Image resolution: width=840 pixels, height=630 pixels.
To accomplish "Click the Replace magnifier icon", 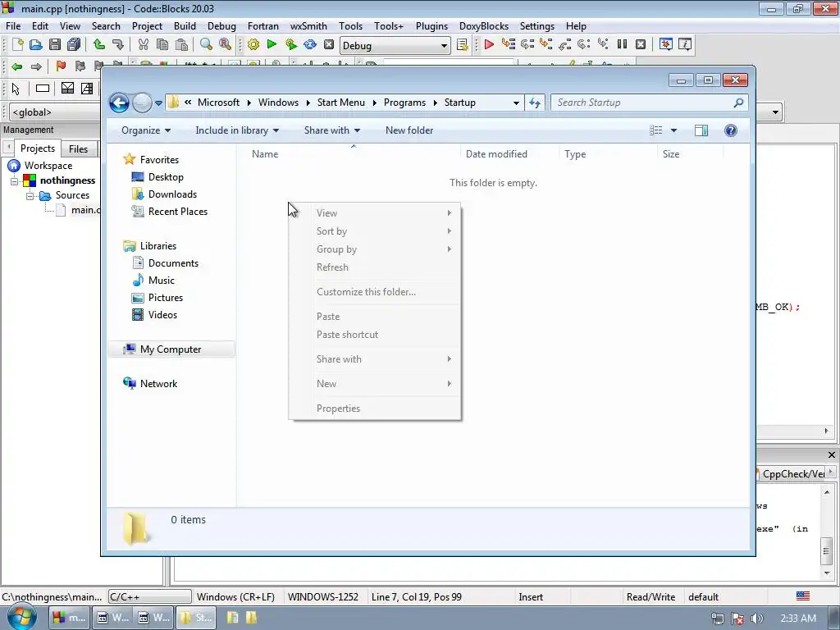I will (225, 44).
